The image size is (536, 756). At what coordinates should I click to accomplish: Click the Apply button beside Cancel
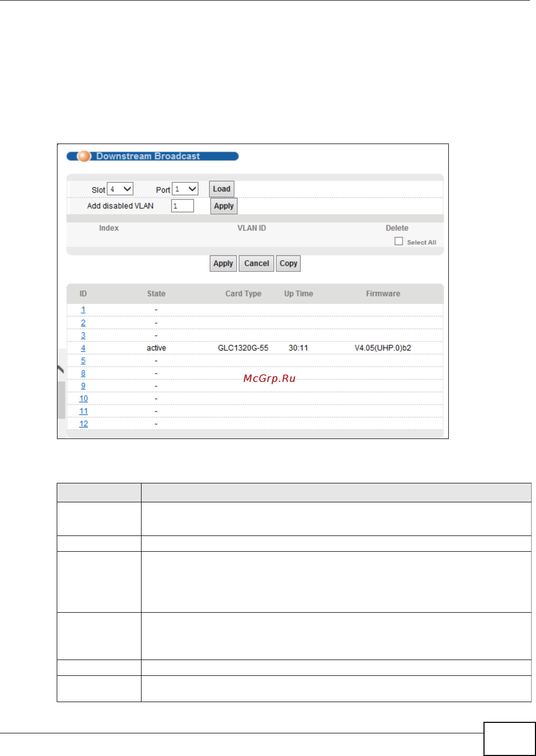pyautogui.click(x=223, y=264)
